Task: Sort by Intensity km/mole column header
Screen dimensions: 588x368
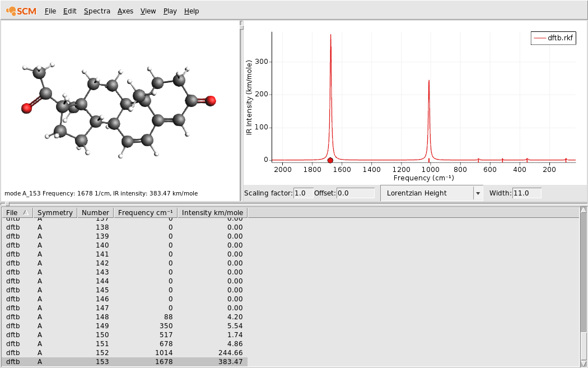Action: [212, 213]
